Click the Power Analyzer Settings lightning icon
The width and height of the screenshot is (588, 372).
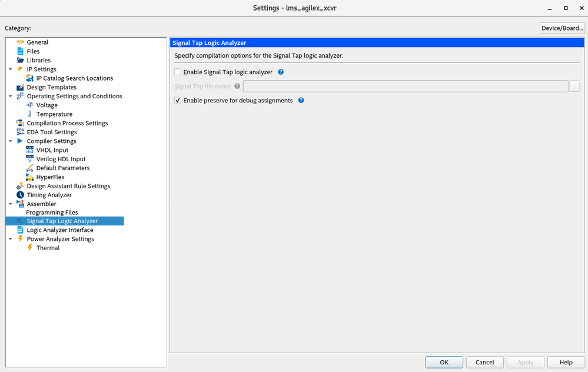(x=20, y=239)
